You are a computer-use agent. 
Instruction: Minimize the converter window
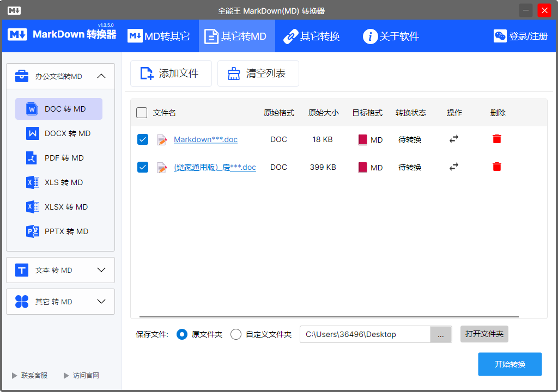[526, 10]
